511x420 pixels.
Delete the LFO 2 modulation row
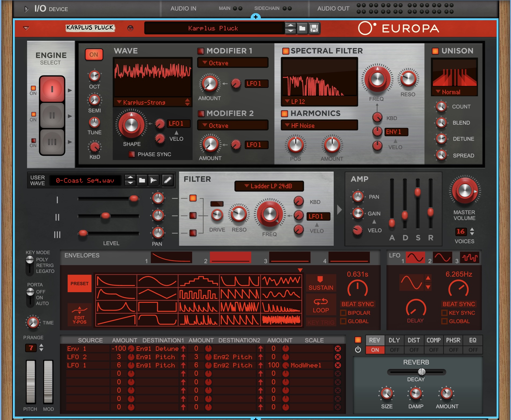coord(338,357)
